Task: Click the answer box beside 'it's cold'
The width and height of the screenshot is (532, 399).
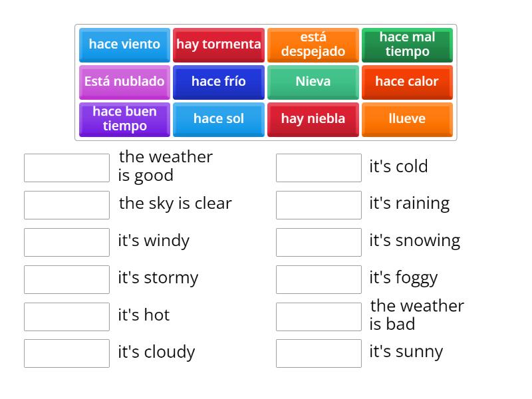Action: pyautogui.click(x=319, y=168)
